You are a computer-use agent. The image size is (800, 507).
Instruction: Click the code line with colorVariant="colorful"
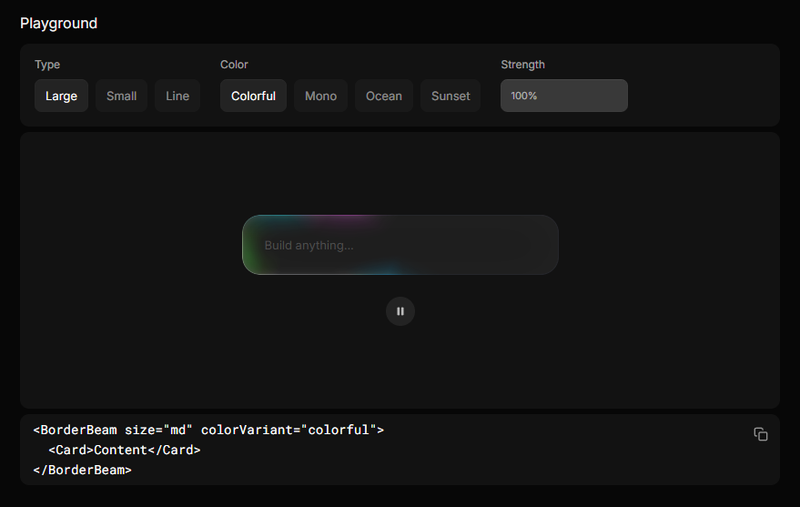click(x=209, y=430)
